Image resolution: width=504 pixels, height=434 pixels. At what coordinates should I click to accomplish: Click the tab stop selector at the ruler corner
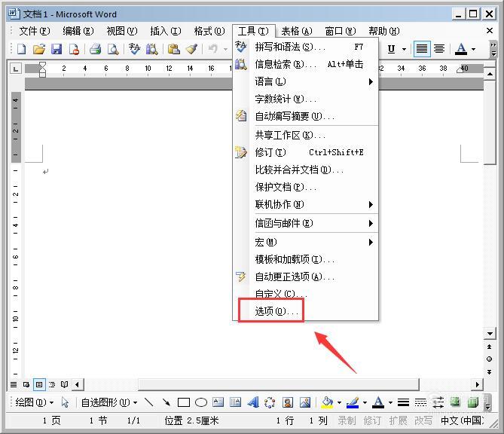tap(16, 69)
